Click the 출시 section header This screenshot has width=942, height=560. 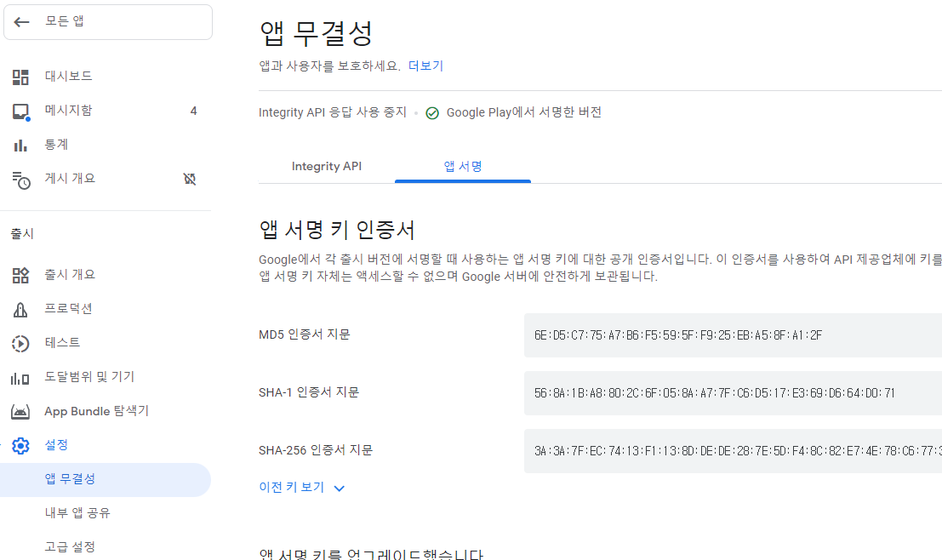[22, 234]
